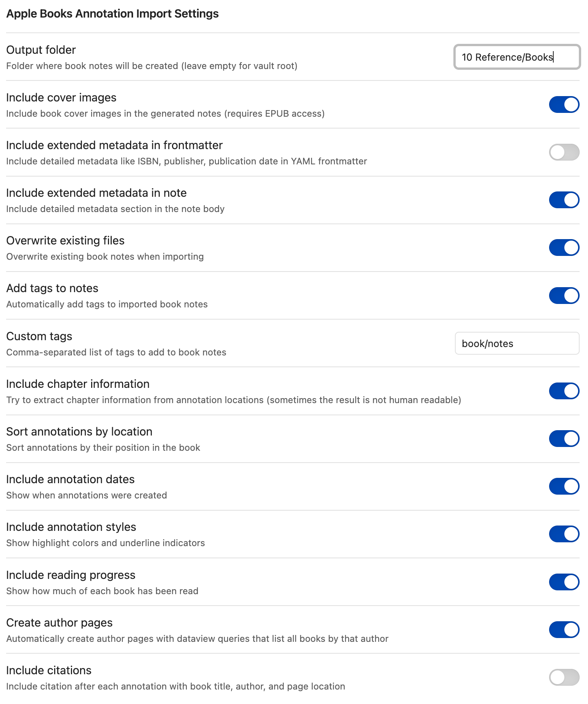Turn off Sort annotations by location

click(x=564, y=439)
